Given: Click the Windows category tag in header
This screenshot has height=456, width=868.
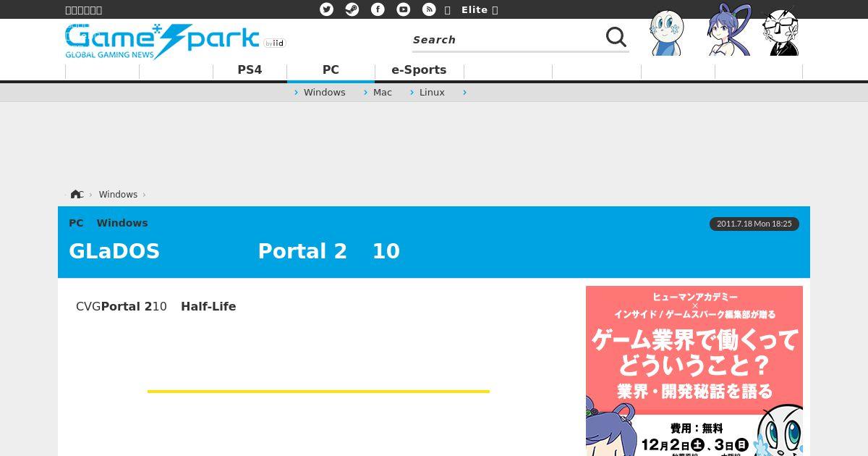Looking at the screenshot, I should [x=122, y=223].
